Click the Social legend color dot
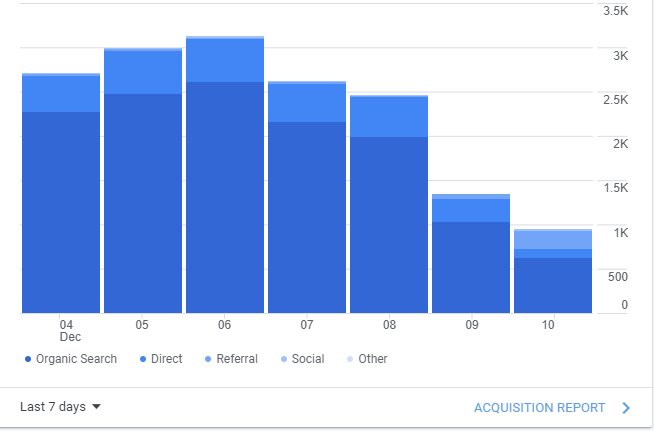 click(x=284, y=359)
